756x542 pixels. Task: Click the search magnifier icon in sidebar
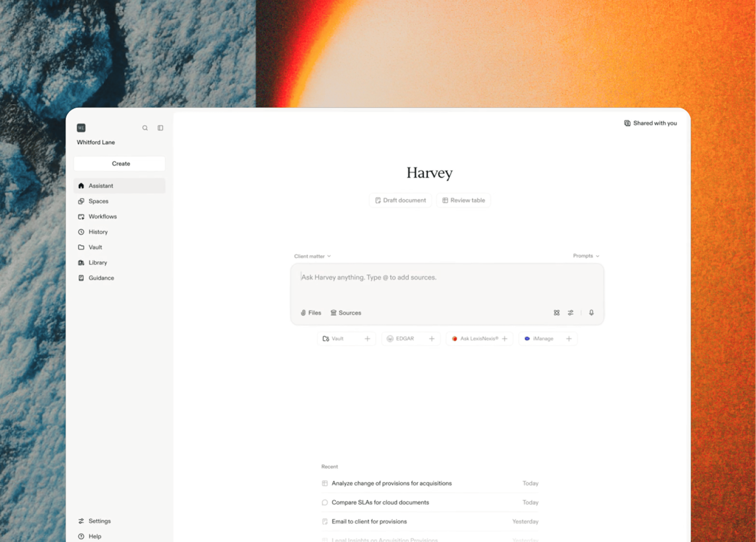pyautogui.click(x=145, y=128)
